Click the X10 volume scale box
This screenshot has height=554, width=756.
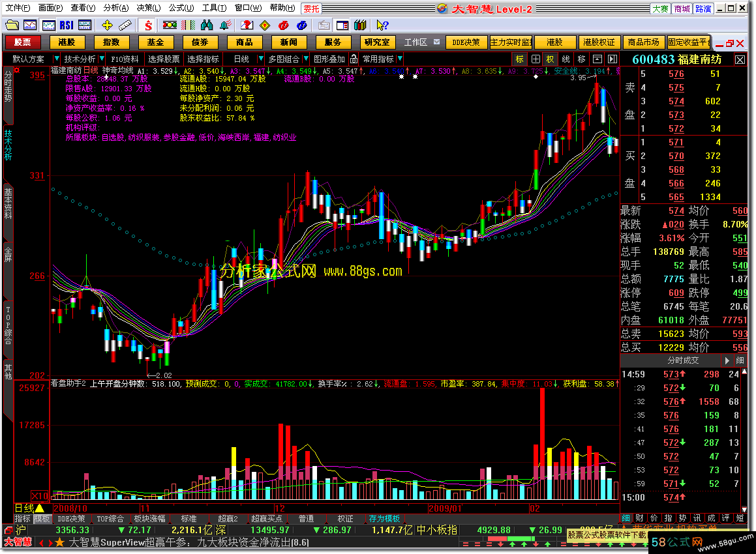point(40,496)
